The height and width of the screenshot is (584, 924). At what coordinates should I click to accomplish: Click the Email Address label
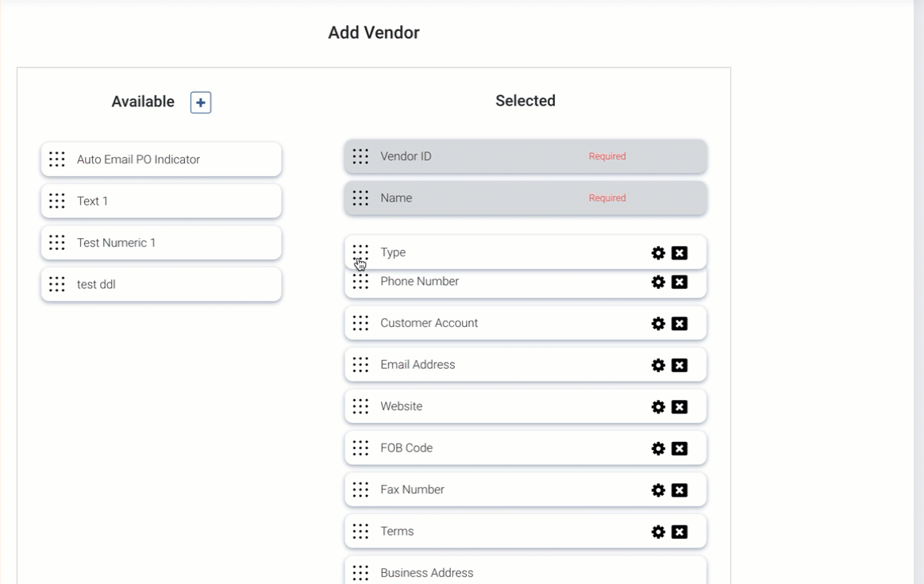pos(418,365)
